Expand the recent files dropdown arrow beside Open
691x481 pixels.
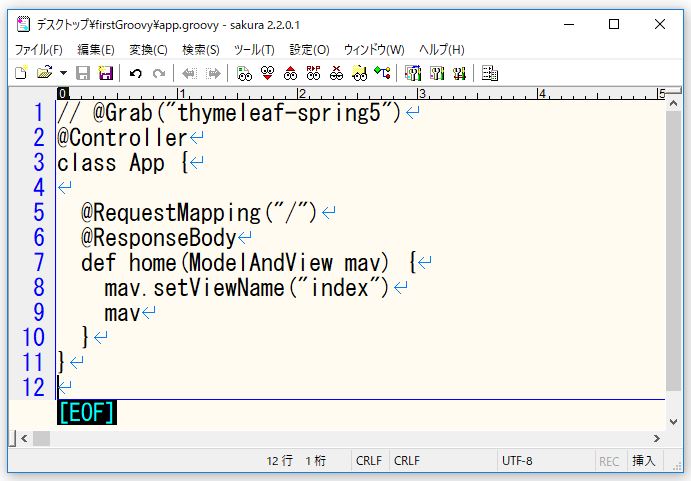click(63, 73)
